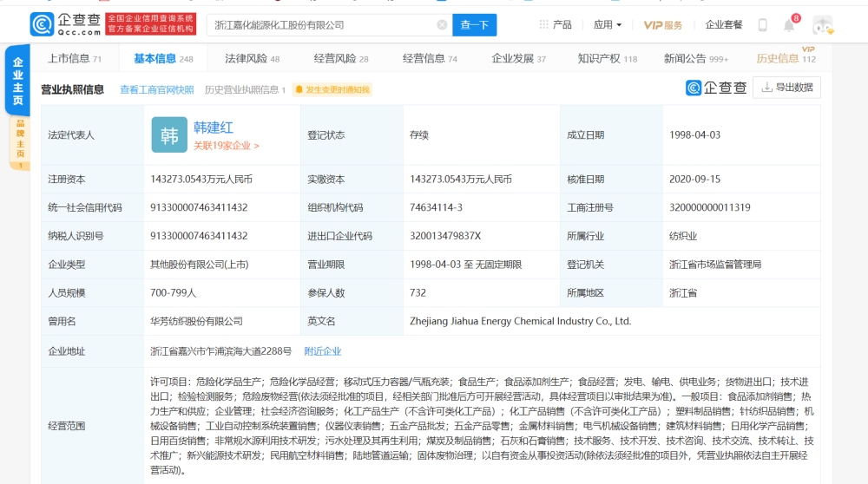Toggle the 发生变更时通知我 change alert
Viewport: 868px width, 484px height.
coord(332,89)
